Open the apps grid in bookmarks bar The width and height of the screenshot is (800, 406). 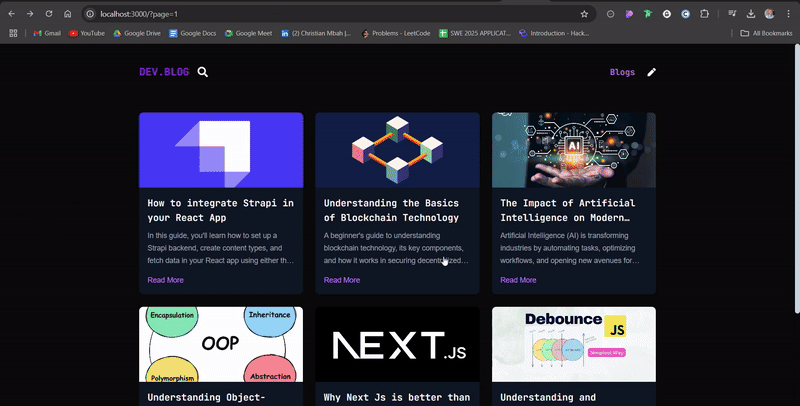[x=13, y=33]
